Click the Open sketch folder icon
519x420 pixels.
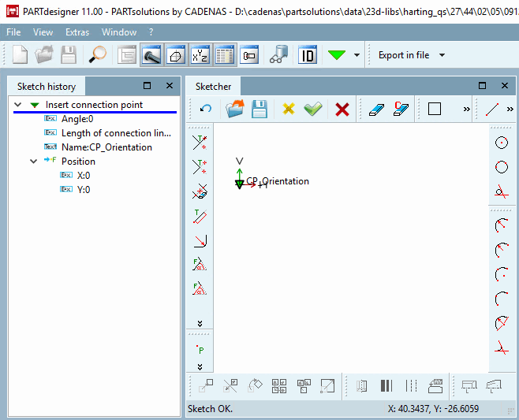coord(235,109)
